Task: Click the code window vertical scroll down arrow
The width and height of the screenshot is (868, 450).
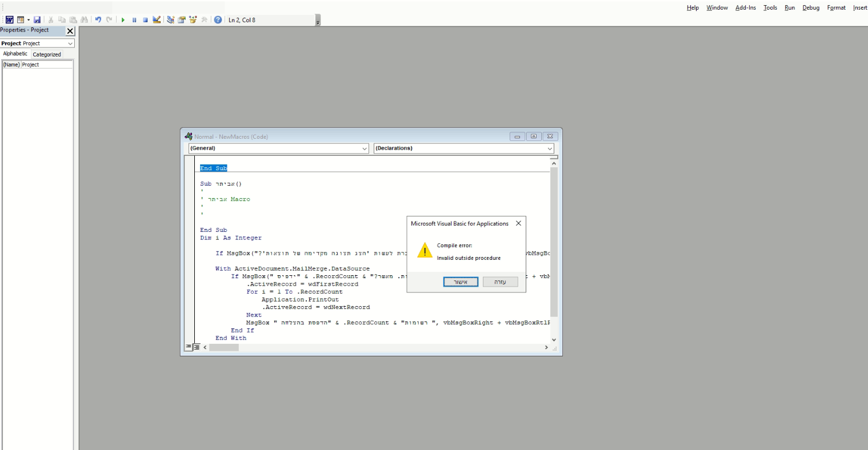Action: (554, 340)
